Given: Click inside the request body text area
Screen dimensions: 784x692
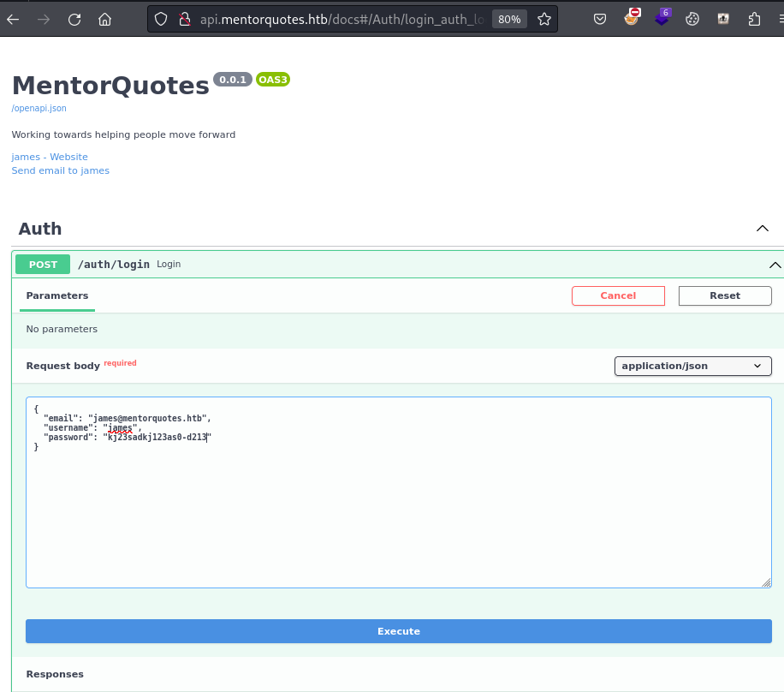Looking at the screenshot, I should [x=398, y=514].
